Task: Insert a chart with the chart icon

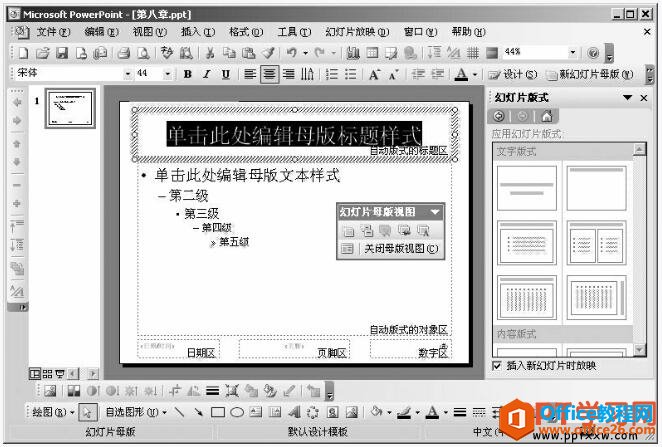Action: tap(353, 53)
